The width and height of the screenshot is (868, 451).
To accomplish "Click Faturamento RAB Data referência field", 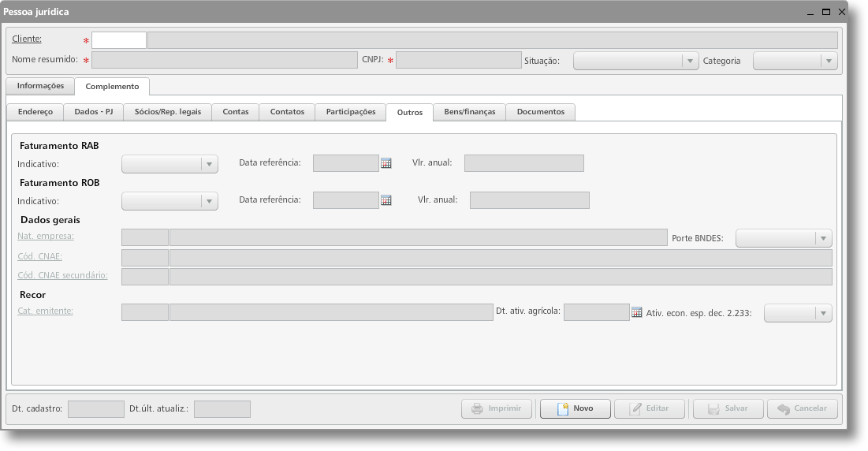I will pyautogui.click(x=346, y=163).
